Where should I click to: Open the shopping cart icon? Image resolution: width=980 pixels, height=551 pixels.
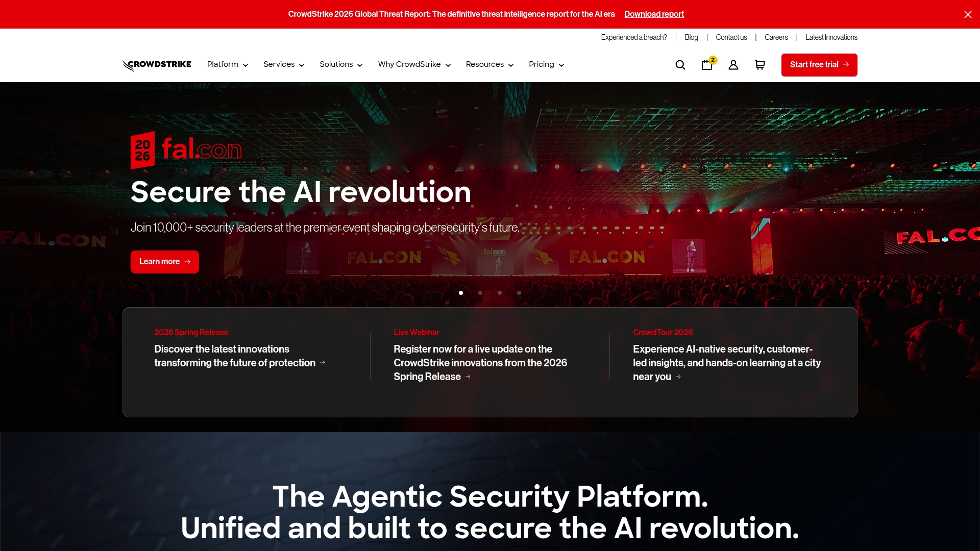point(760,65)
